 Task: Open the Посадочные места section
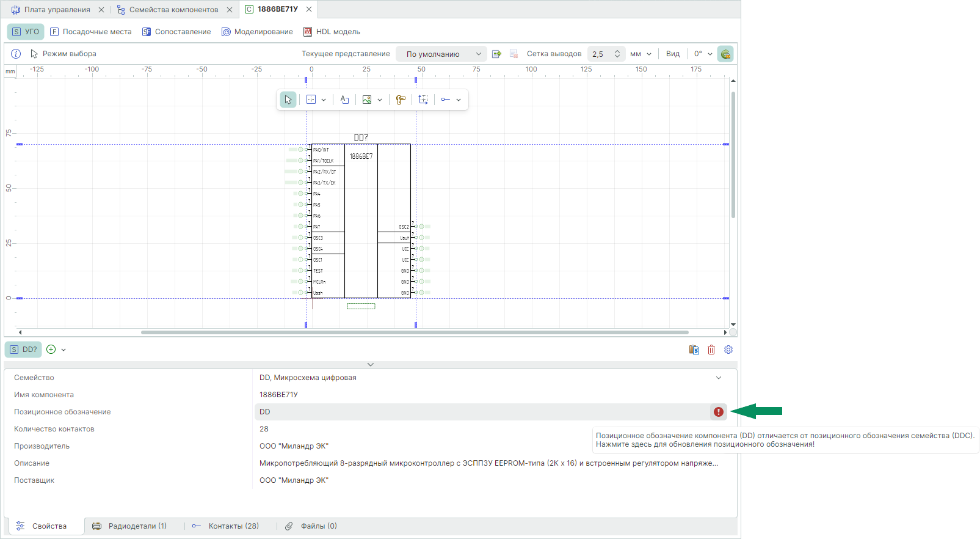(x=91, y=32)
